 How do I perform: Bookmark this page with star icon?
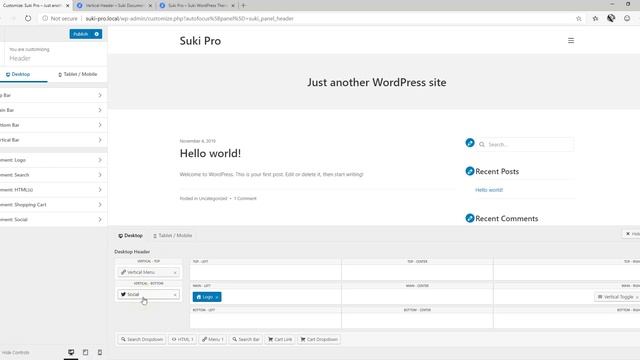pos(578,18)
